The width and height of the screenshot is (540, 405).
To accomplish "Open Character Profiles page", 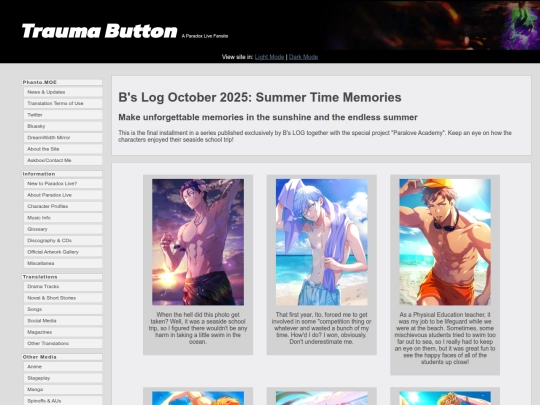I will click(63, 206).
